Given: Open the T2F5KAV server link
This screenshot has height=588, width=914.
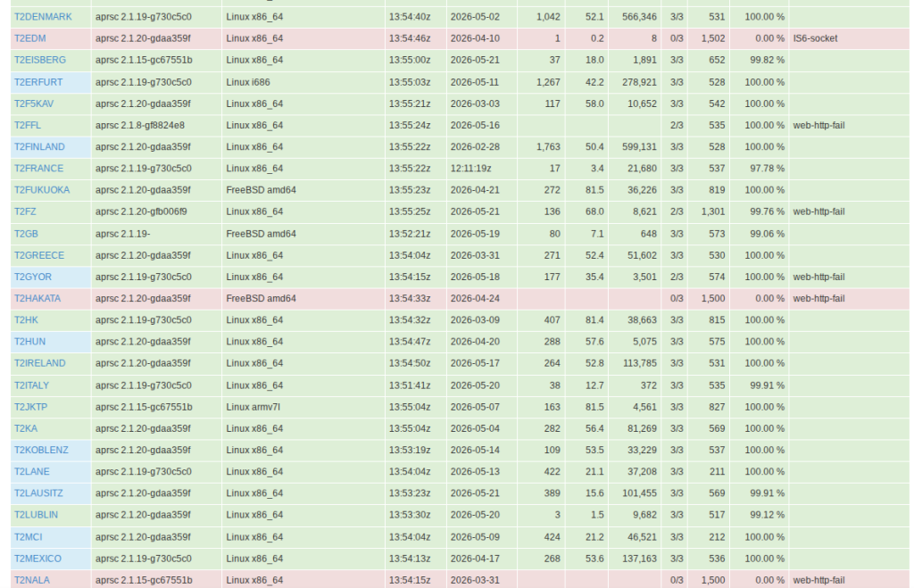Looking at the screenshot, I should click(34, 104).
